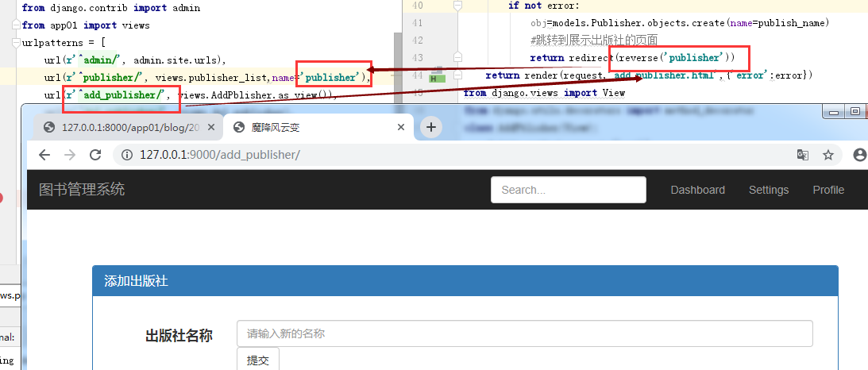Collapse the 'if not error' block on line 40
868x370 pixels.
(457, 6)
